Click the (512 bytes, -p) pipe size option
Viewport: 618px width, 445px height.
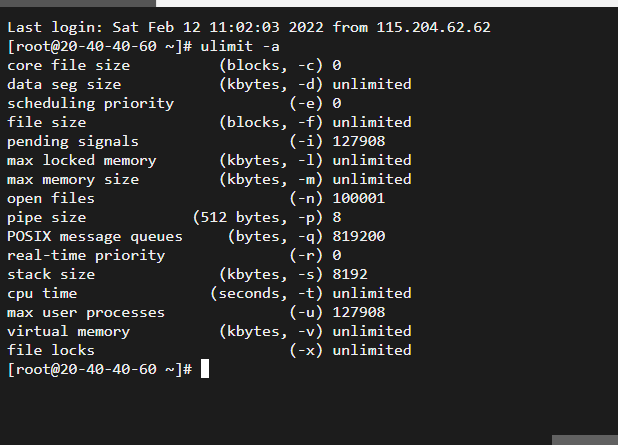click(258, 217)
